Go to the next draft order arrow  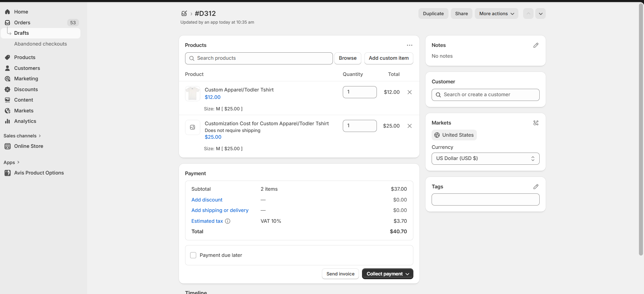(540, 14)
